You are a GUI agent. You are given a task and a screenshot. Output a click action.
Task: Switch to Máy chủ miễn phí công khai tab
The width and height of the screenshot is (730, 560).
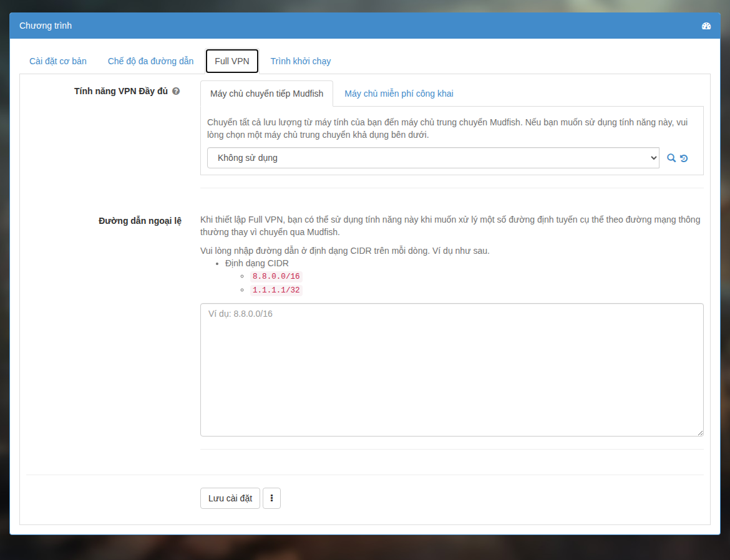[x=399, y=94]
